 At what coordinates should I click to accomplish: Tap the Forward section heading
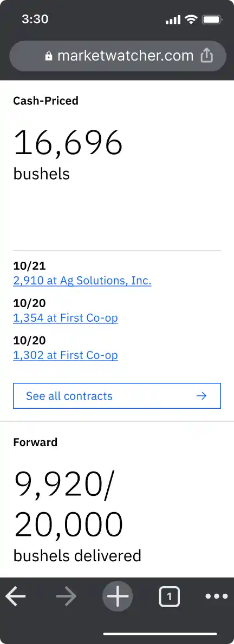pyautogui.click(x=35, y=442)
